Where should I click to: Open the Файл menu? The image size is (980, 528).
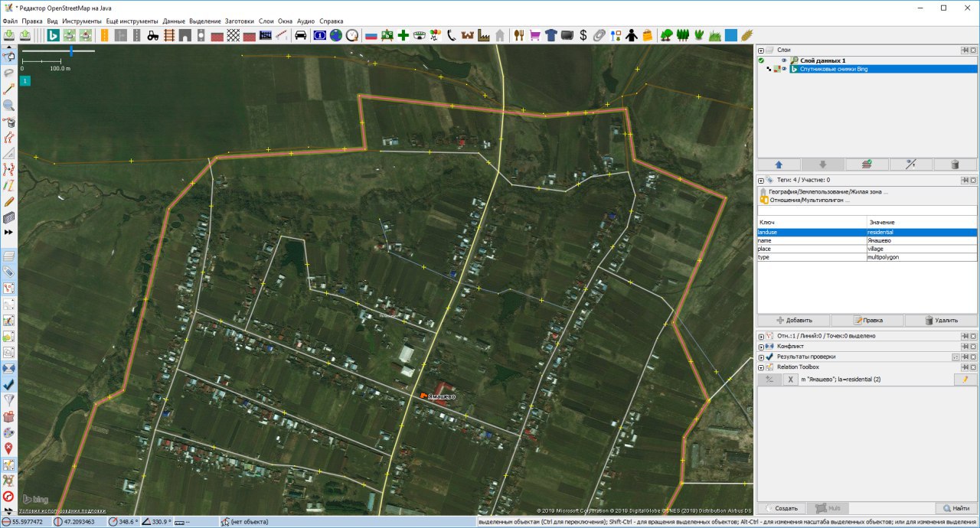[10, 21]
